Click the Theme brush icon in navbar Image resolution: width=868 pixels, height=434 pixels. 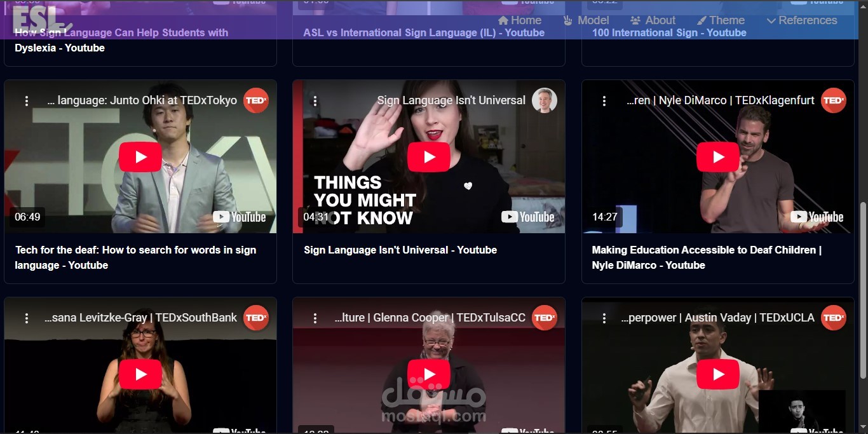702,20
